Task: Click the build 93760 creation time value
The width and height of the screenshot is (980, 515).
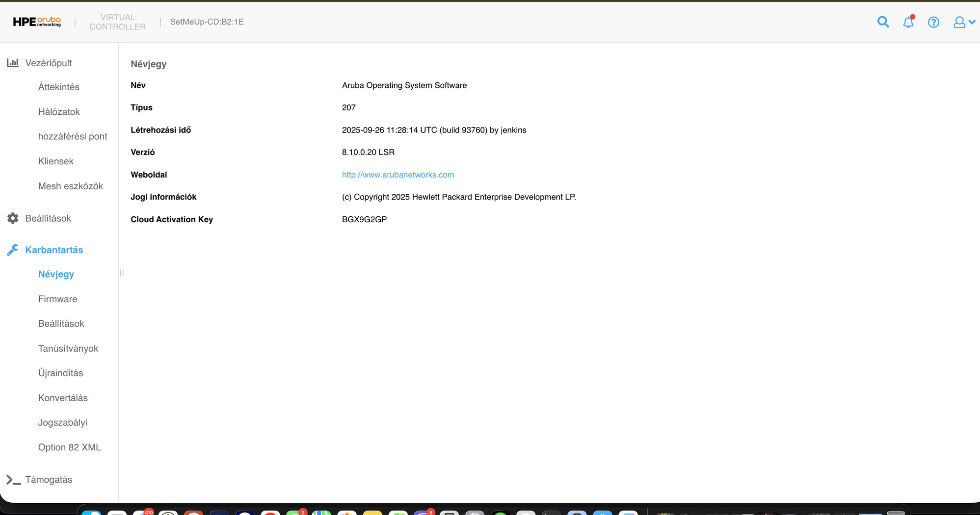Action: point(434,130)
